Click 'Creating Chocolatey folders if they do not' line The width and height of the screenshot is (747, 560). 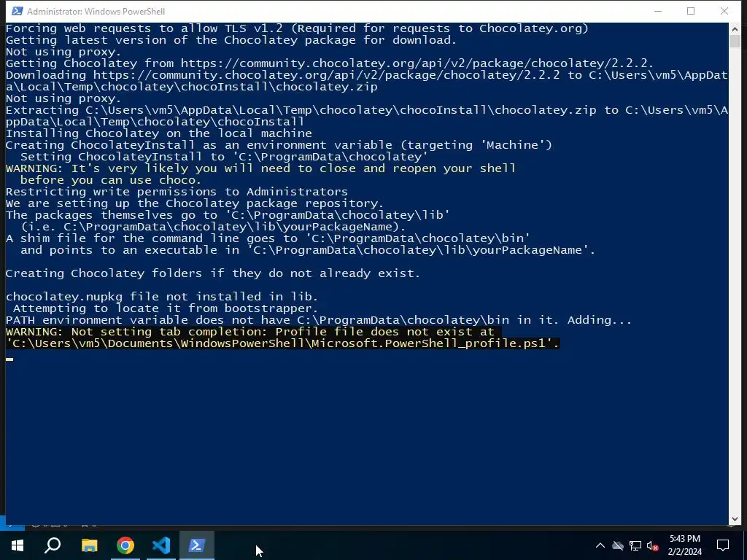(213, 273)
